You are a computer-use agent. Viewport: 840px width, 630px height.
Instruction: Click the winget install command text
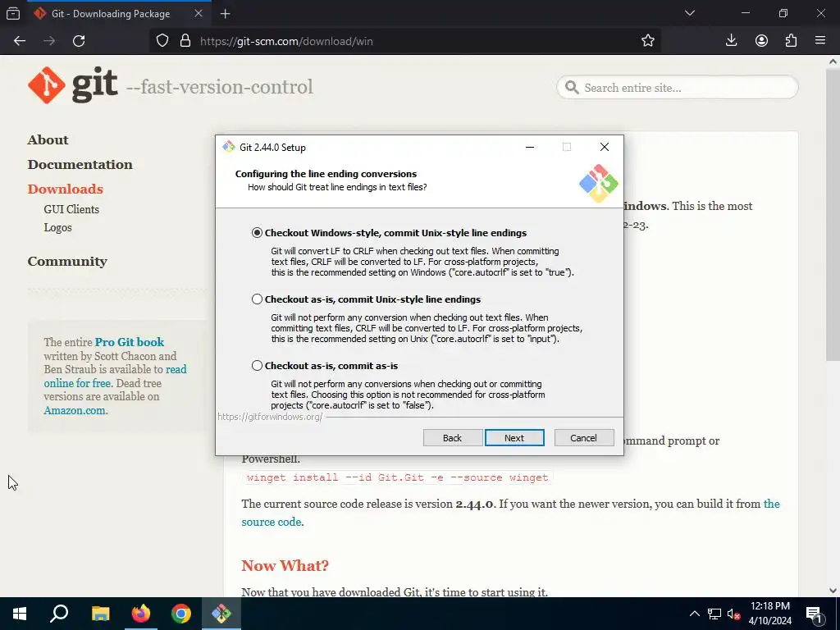coord(398,477)
